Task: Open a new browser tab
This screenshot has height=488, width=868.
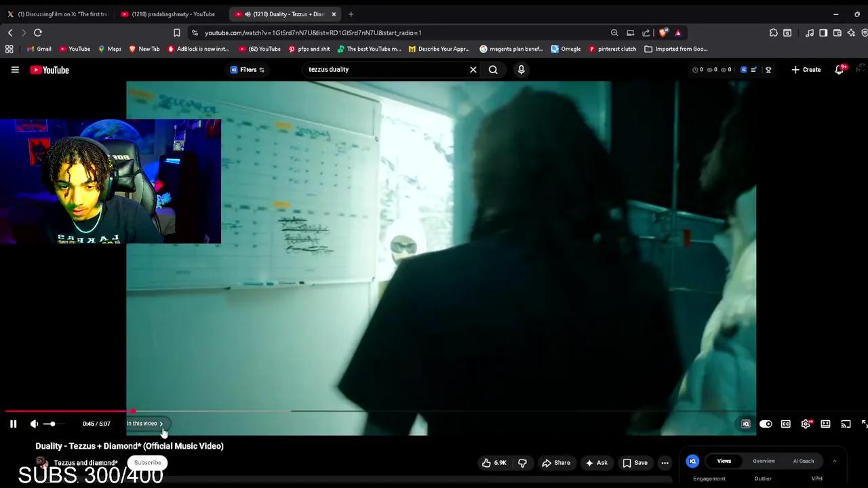Action: 351,14
